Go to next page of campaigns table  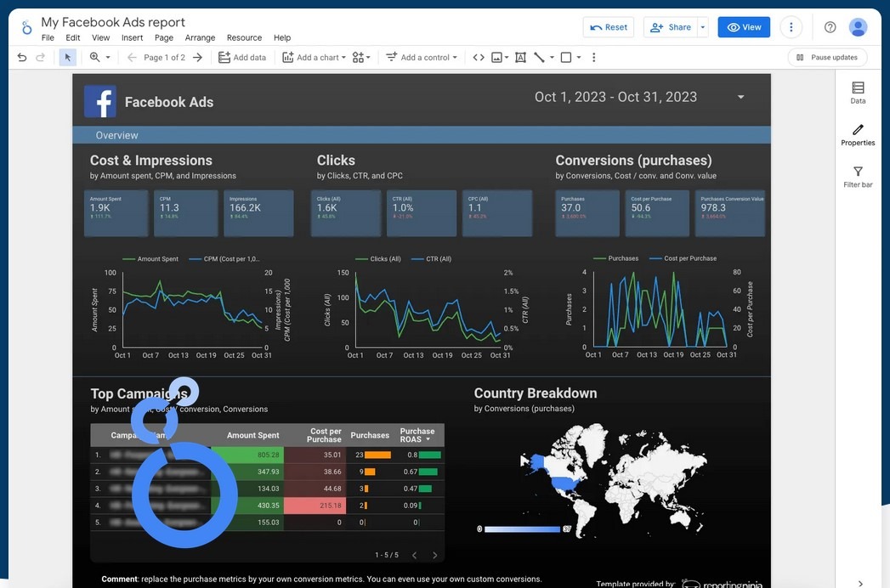tap(434, 555)
